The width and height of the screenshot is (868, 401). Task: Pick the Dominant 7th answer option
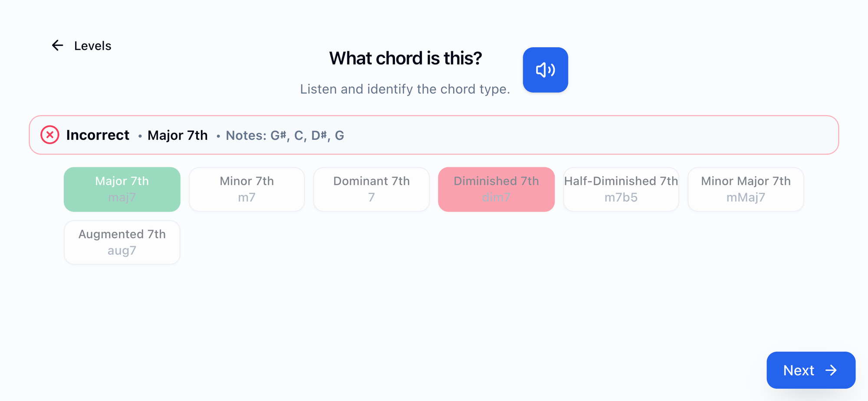[372, 189]
